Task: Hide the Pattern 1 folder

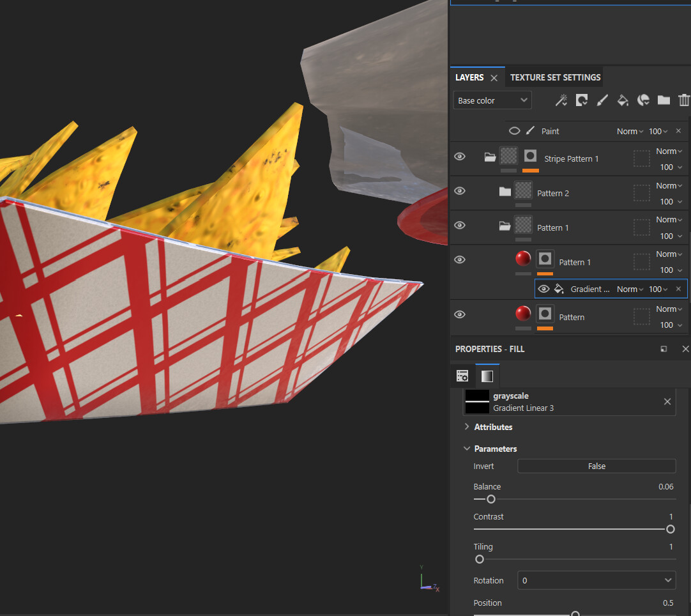Action: (460, 226)
